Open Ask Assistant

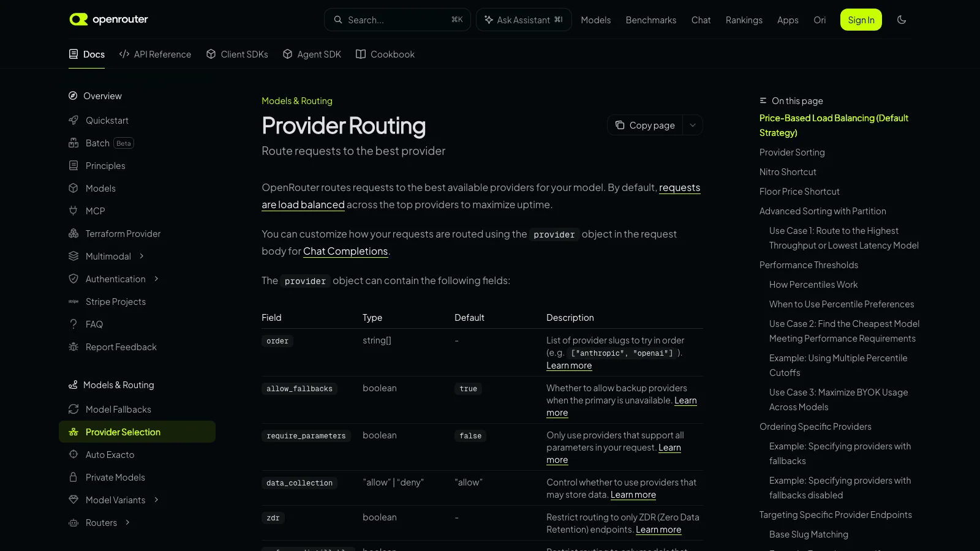coord(524,20)
